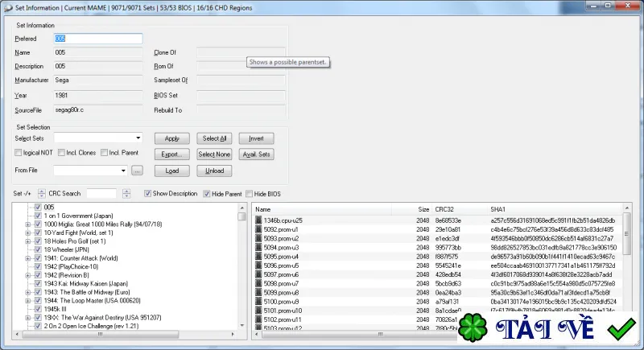The image size is (644, 350).
Task: Sort the ROM list by Size column
Action: [411, 209]
